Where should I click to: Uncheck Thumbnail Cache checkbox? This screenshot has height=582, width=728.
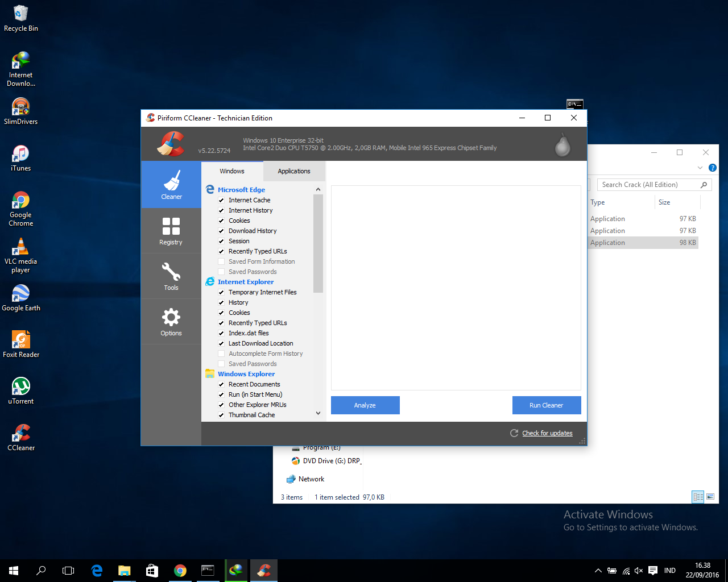(x=221, y=415)
